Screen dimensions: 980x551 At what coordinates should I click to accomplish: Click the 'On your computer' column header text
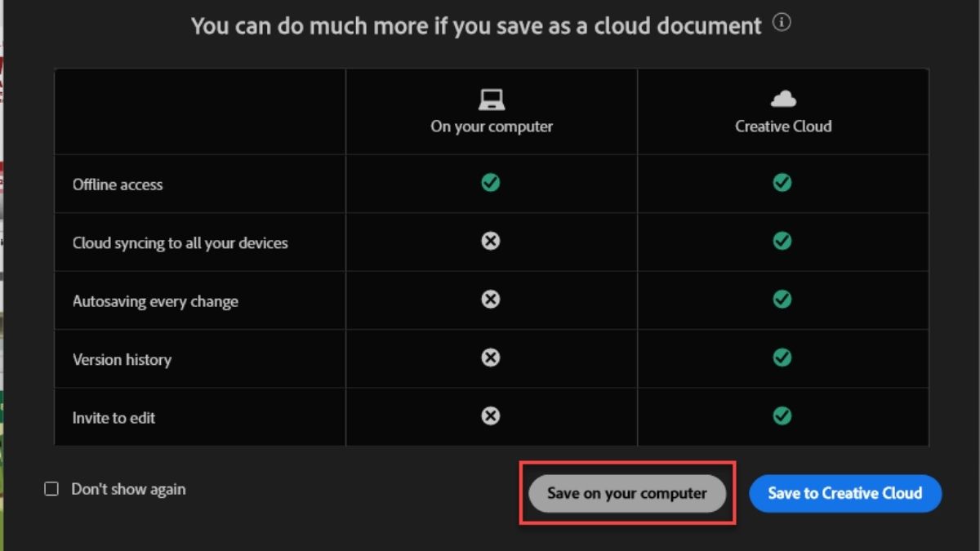pyautogui.click(x=492, y=127)
